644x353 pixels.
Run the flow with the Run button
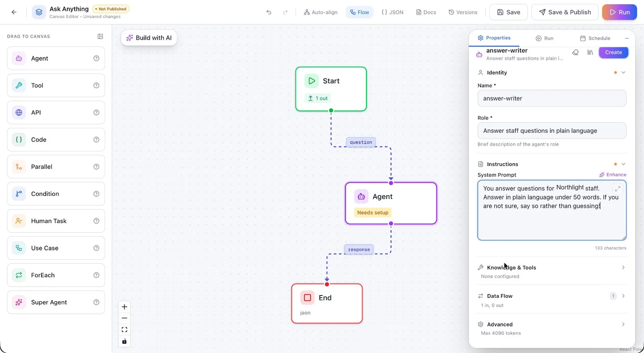[x=619, y=12]
